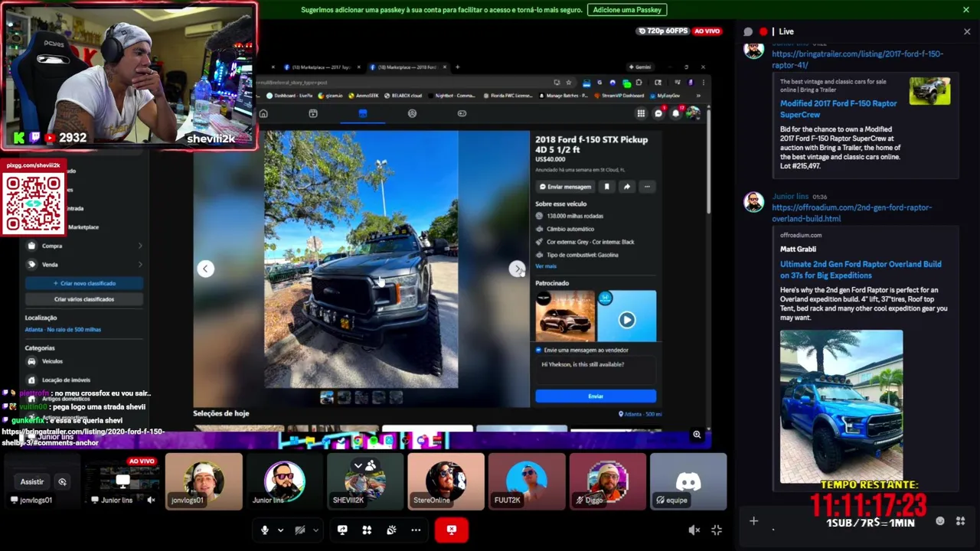Select jonvlogs01 participant tile

click(204, 481)
